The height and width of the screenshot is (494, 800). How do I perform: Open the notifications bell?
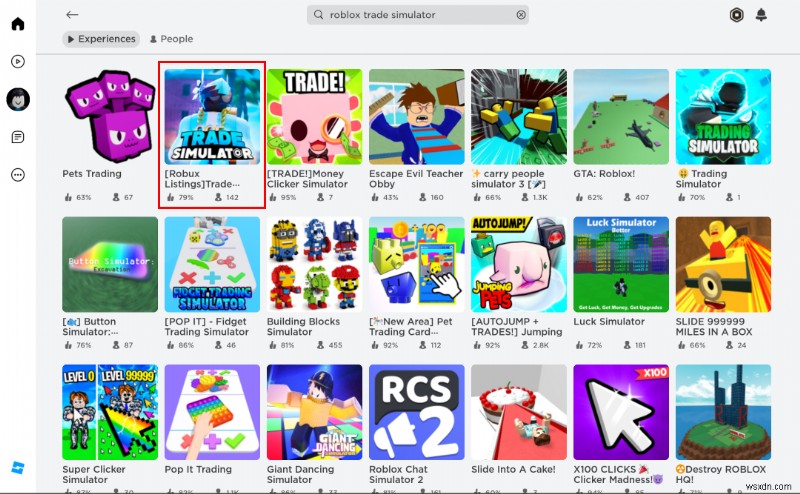pos(761,15)
